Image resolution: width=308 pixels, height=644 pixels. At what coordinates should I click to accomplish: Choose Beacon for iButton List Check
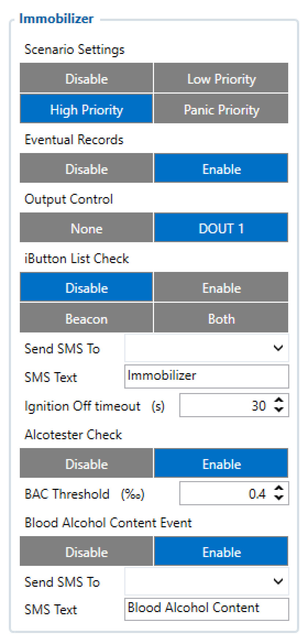[87, 318]
